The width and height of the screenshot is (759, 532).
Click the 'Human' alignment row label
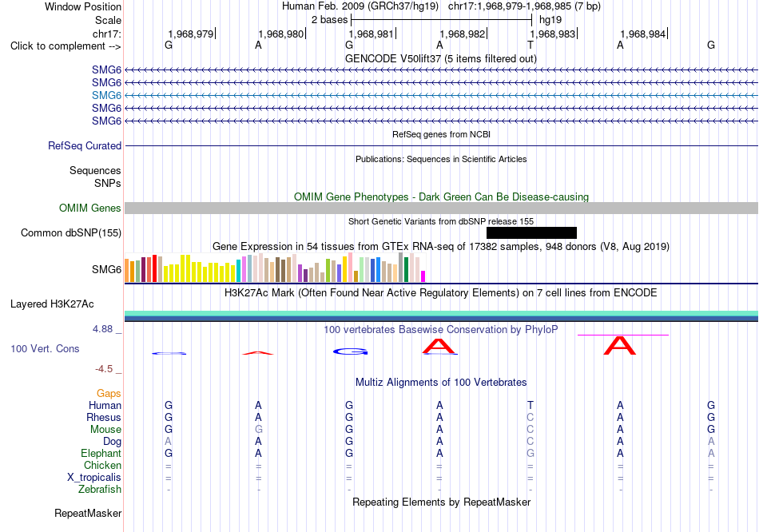[x=105, y=406]
